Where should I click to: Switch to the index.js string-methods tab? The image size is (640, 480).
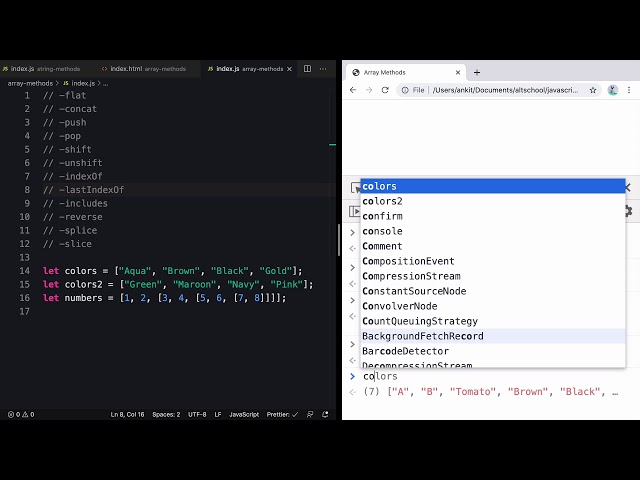[42, 69]
